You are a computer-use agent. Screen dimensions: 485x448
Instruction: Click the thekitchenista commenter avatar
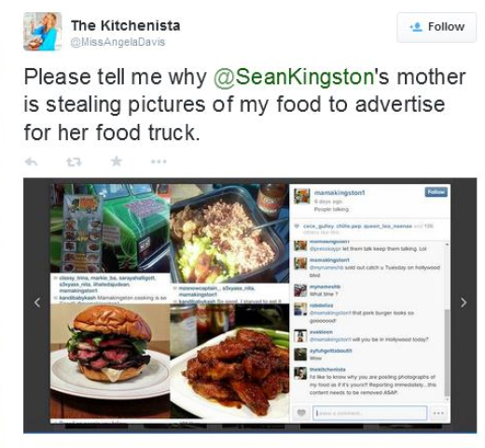[x=300, y=373]
